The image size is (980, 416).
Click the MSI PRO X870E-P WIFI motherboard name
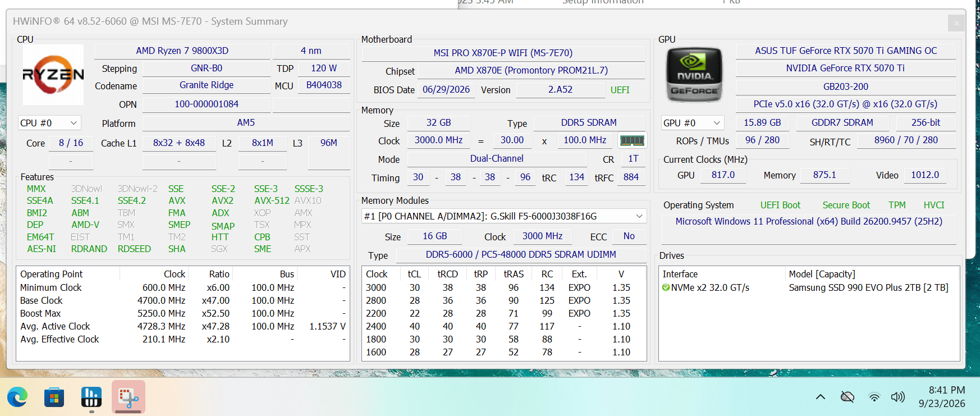click(x=503, y=53)
